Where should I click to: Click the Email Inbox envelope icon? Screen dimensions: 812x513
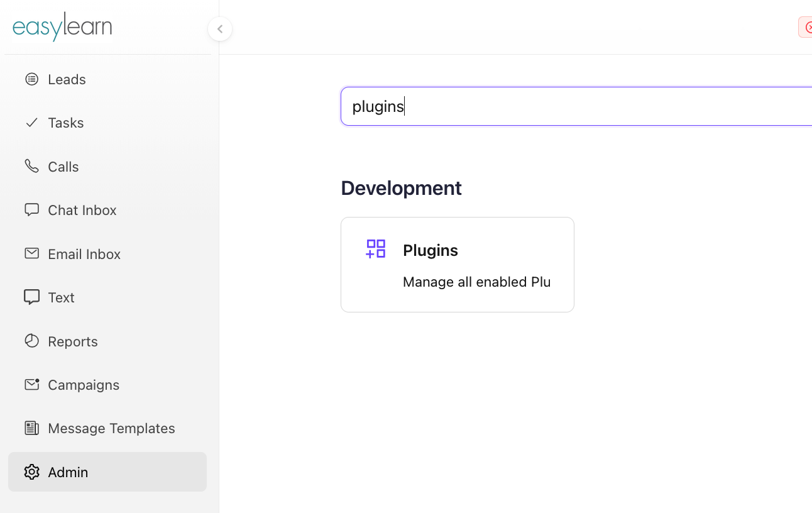[x=31, y=253]
